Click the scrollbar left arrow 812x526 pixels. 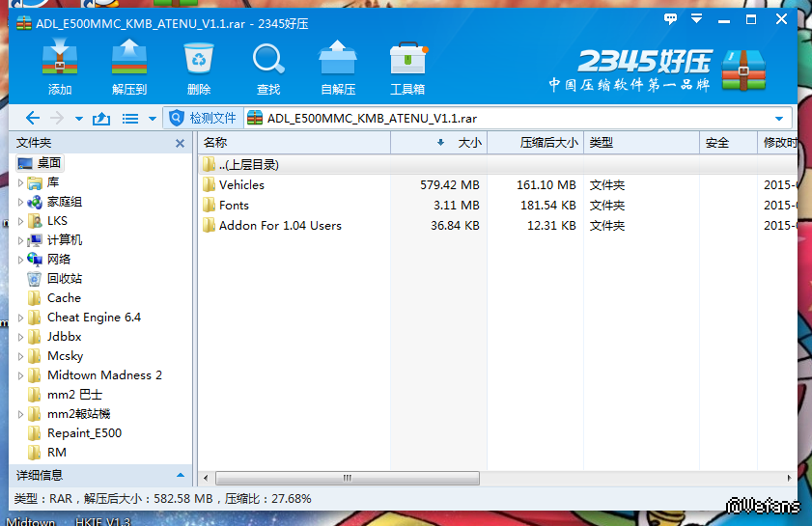coord(206,478)
